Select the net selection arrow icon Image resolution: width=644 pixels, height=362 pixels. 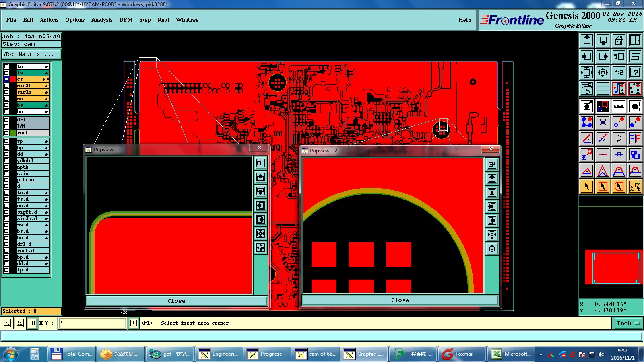pos(635,187)
